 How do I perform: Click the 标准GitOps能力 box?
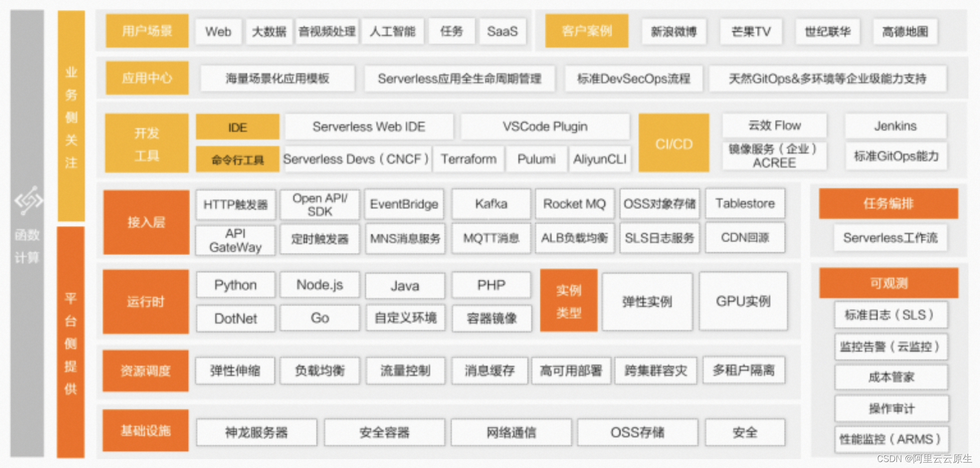click(x=896, y=156)
